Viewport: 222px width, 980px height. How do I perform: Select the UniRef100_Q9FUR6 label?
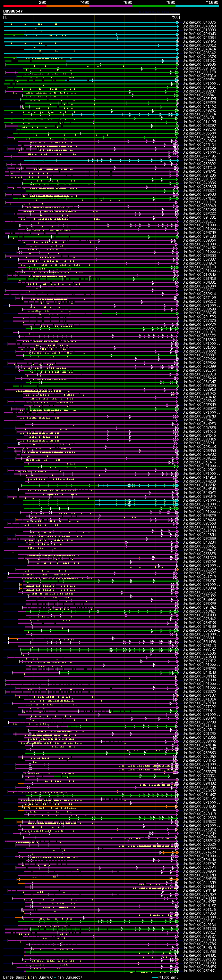199,68
